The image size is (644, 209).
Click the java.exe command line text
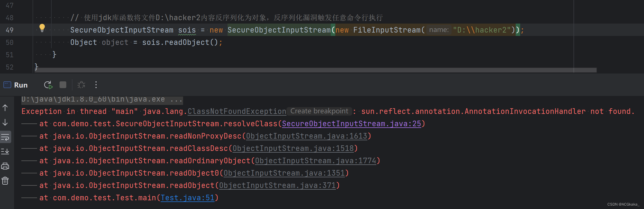point(102,99)
